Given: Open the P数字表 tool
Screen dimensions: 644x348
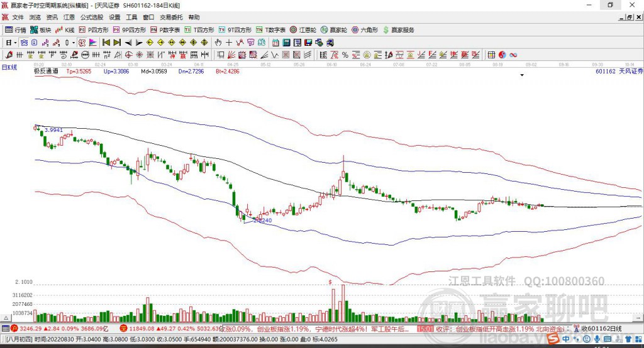Looking at the screenshot, I should pos(165,30).
